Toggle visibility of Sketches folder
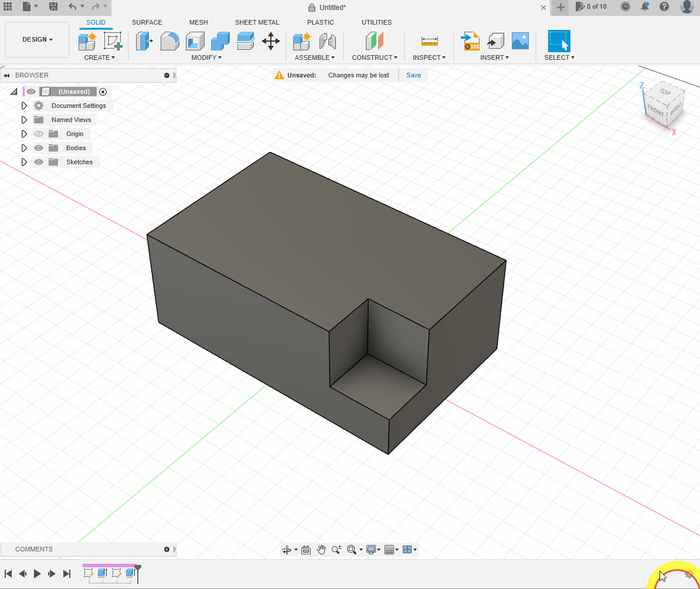 tap(39, 162)
